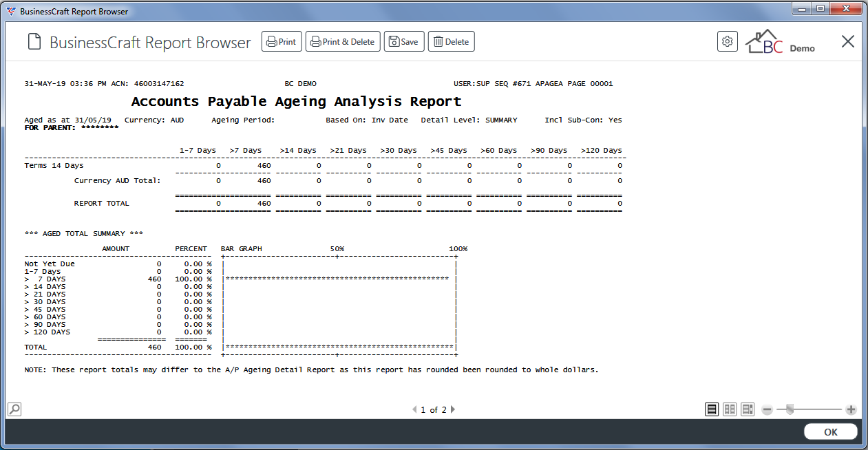The image size is (868, 450).
Task: Click the "Aged as at 31/05/19" text
Action: pyautogui.click(x=67, y=120)
